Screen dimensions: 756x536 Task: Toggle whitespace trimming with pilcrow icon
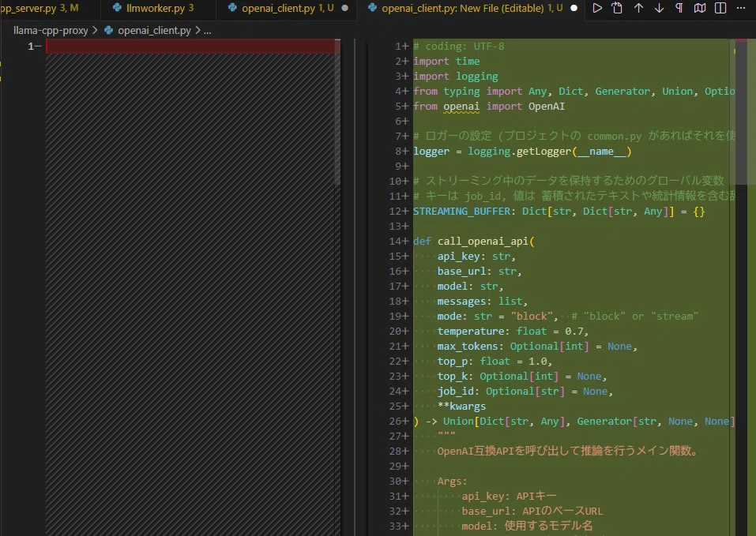pyautogui.click(x=679, y=8)
